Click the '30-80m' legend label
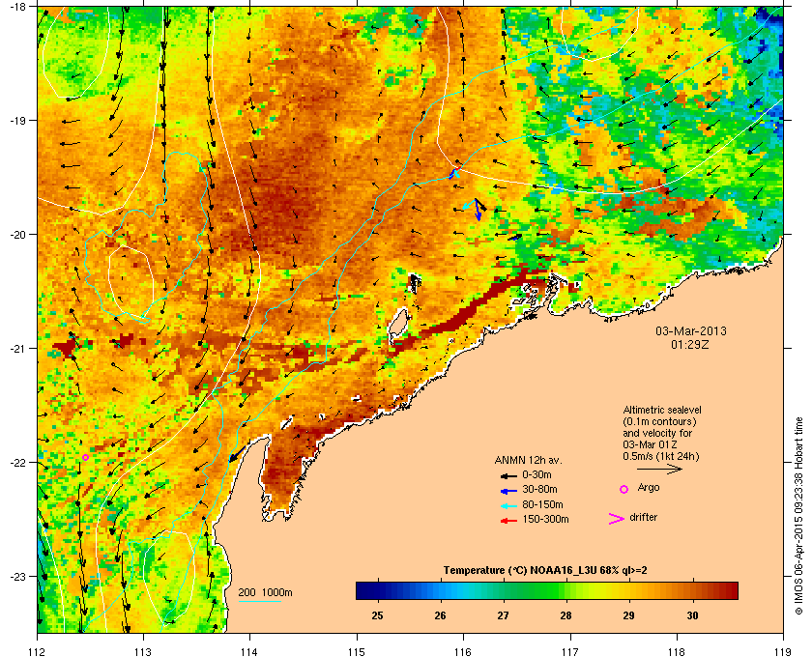Viewport: 812px width, 657px height. [539, 489]
